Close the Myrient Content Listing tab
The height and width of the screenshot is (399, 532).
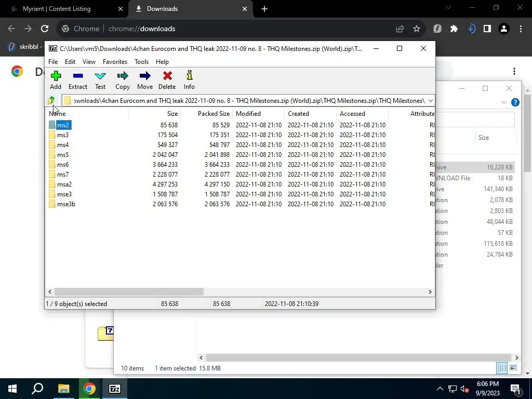coord(121,9)
